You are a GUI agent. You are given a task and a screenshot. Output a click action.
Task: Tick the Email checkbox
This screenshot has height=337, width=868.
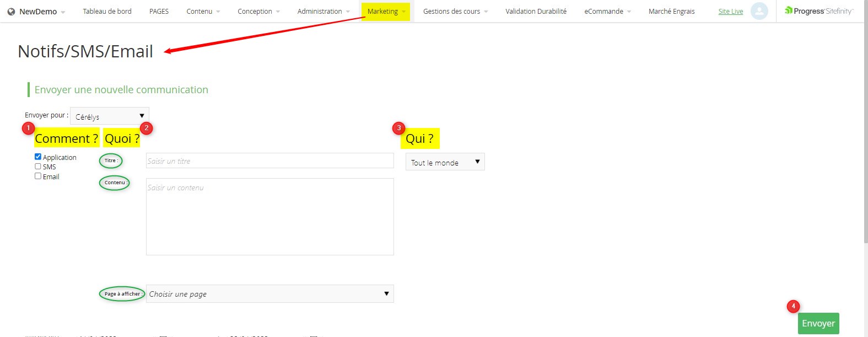click(38, 176)
